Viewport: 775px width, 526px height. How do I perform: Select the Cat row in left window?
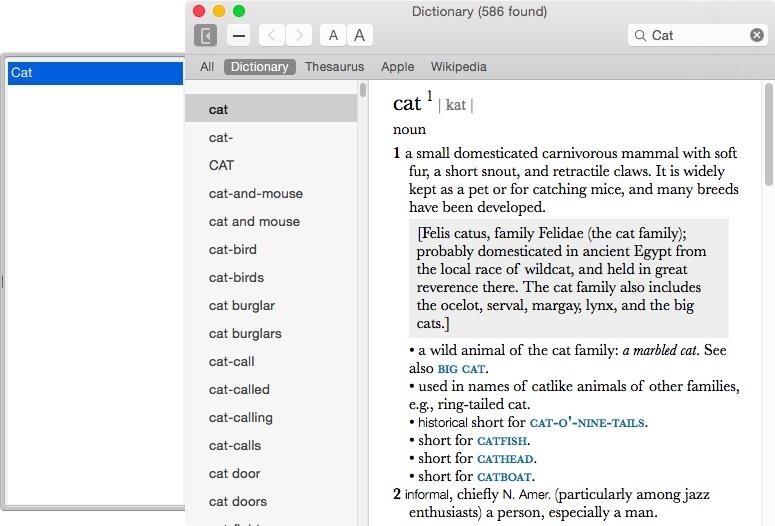pyautogui.click(x=95, y=73)
